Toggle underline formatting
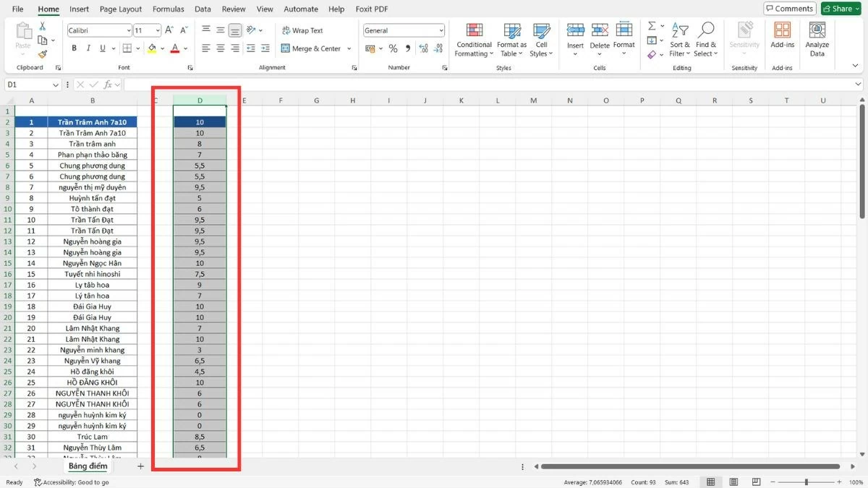 [x=101, y=48]
